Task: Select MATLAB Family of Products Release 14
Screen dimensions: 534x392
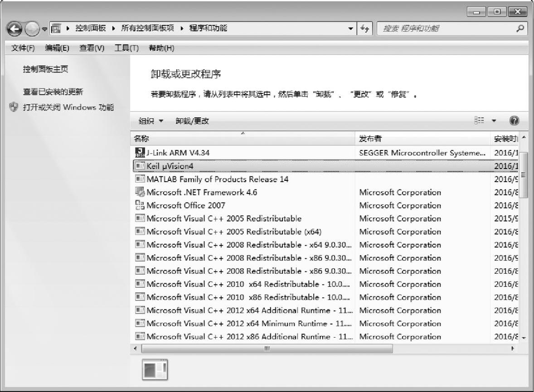Action: [218, 179]
